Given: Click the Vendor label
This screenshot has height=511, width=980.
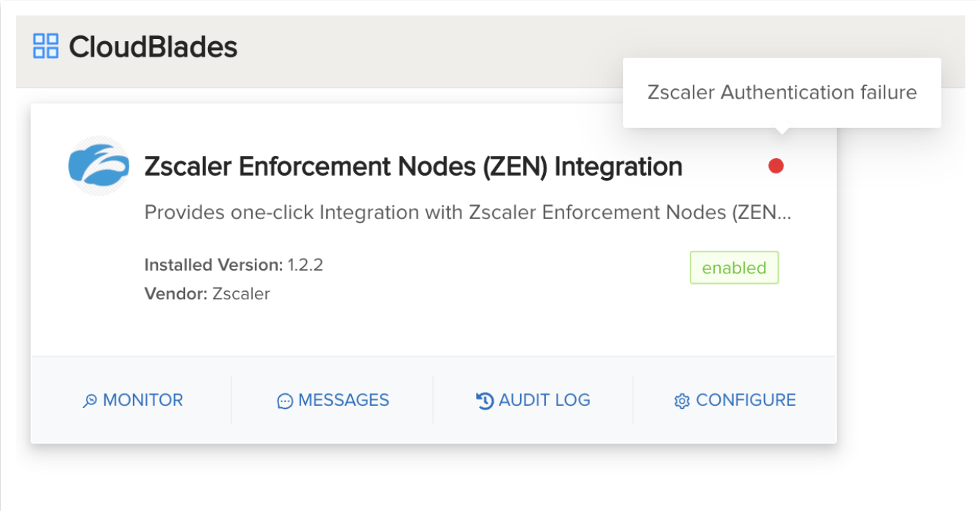Looking at the screenshot, I should click(176, 294).
